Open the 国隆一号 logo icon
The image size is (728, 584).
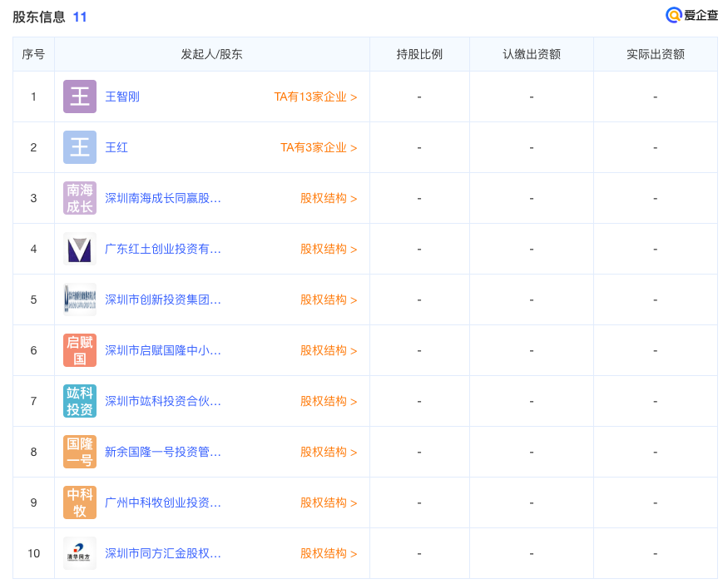79,451
